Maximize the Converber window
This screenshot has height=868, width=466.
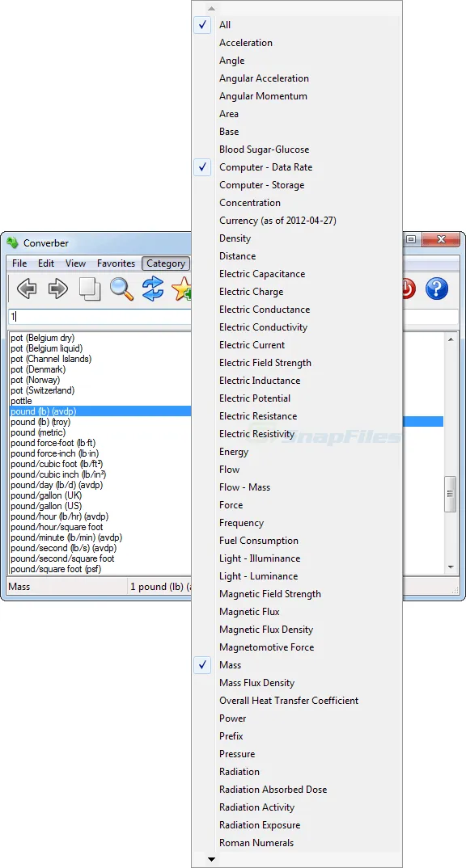pyautogui.click(x=411, y=240)
